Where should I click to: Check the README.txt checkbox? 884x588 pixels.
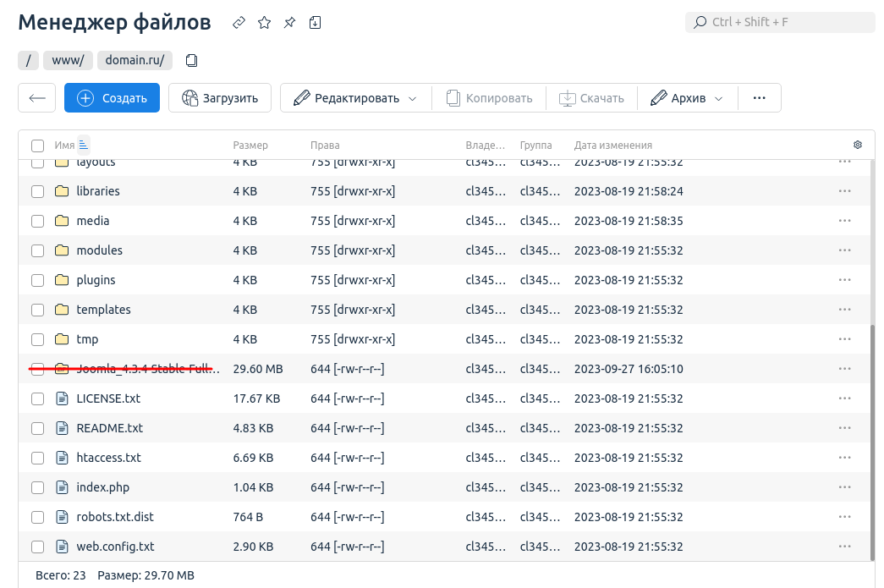[x=38, y=428]
